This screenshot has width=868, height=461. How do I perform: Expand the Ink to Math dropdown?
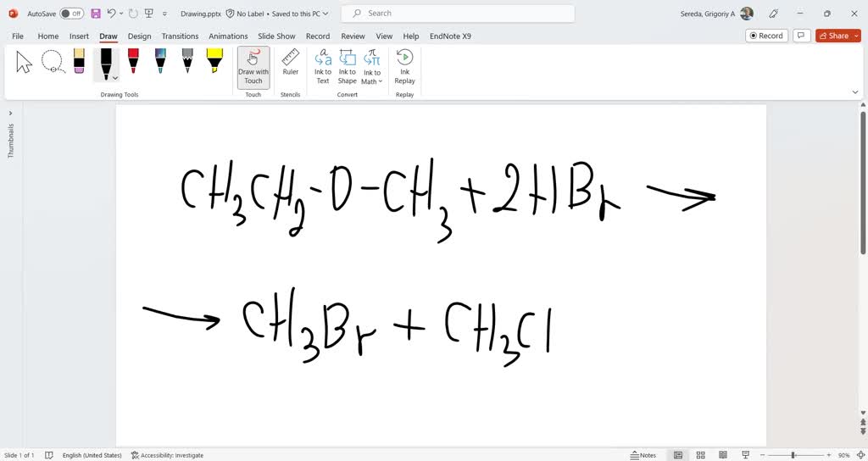click(x=380, y=82)
